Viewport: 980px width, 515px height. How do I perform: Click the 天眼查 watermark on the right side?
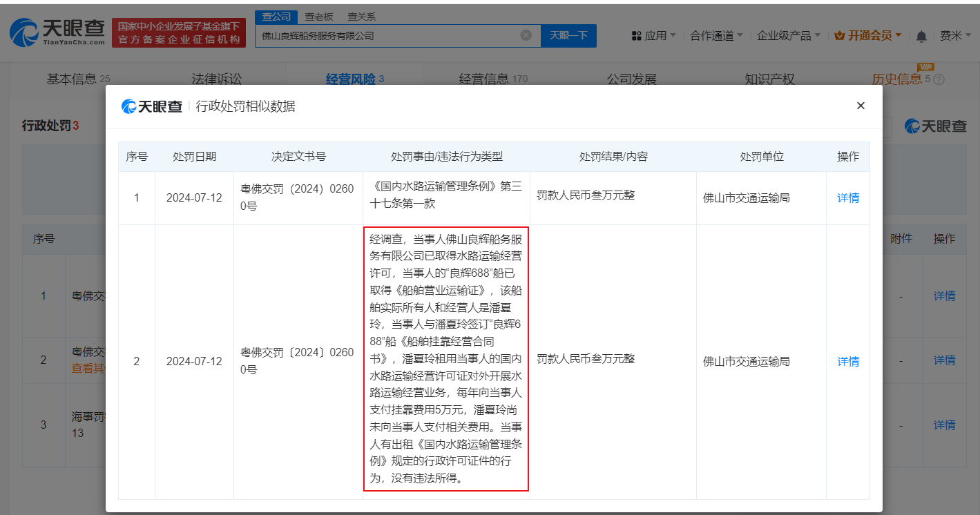(x=935, y=126)
